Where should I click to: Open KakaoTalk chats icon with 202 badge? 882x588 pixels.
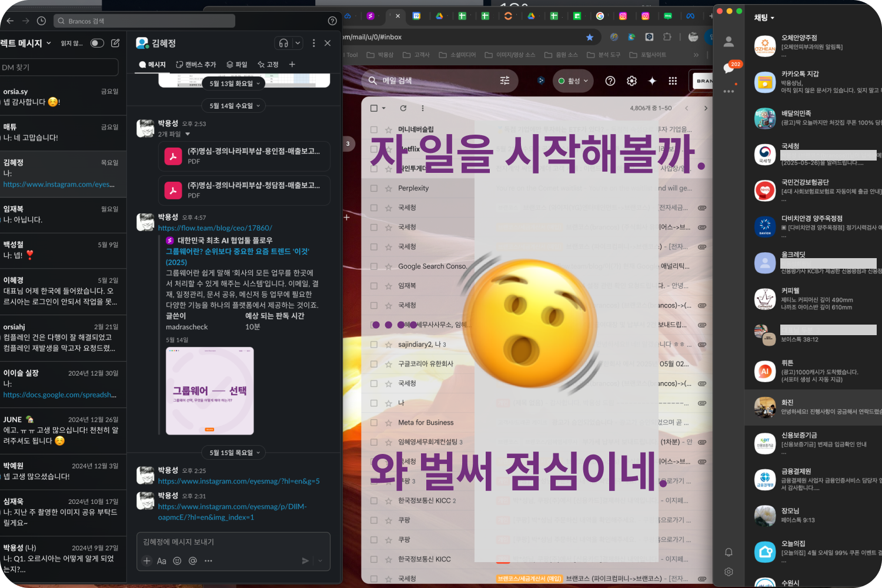[729, 67]
